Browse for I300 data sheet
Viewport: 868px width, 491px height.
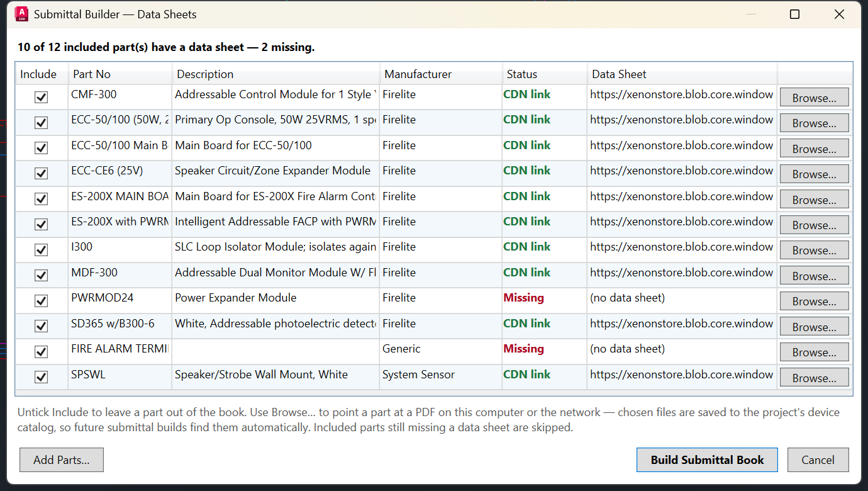pyautogui.click(x=814, y=250)
